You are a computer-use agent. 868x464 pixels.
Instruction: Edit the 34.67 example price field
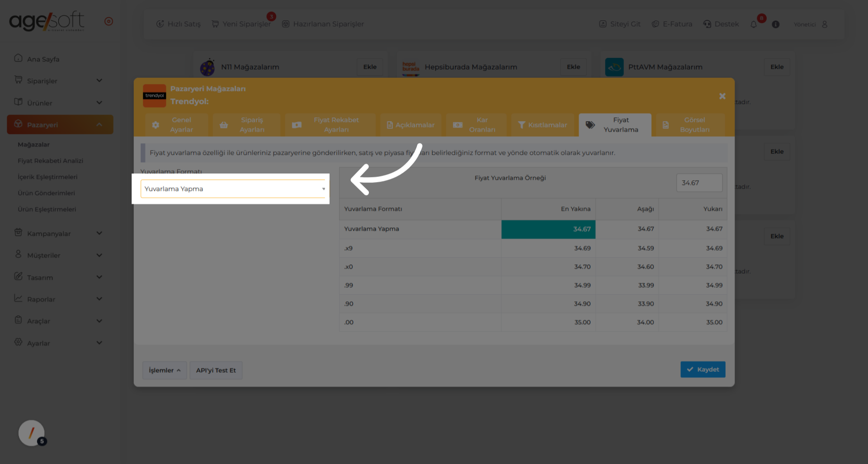[x=699, y=183]
